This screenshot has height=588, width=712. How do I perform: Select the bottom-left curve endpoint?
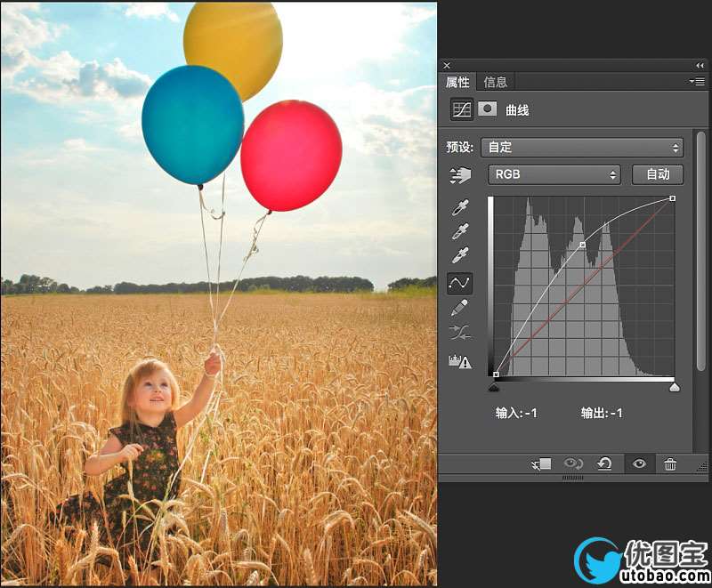coord(497,375)
